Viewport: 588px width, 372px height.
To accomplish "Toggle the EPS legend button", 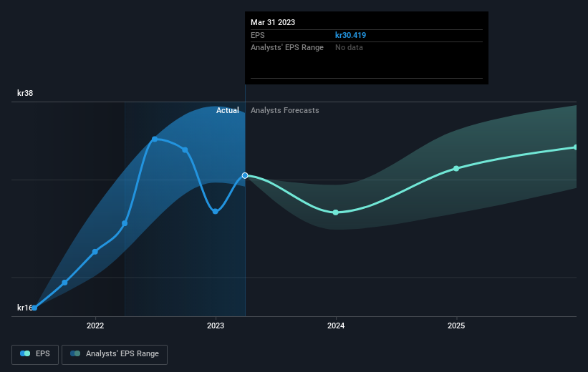I will 35,354.
